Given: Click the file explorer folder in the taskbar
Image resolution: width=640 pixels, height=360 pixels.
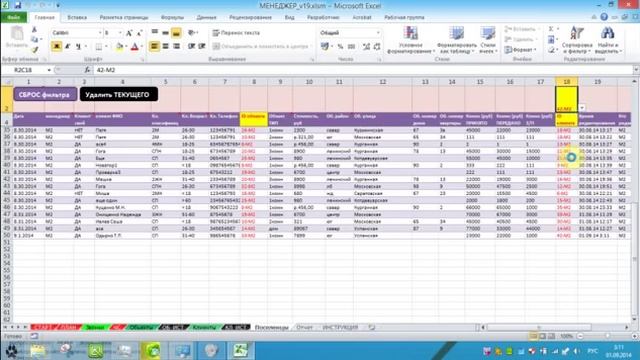Looking at the screenshot, I should pyautogui.click(x=38, y=351).
